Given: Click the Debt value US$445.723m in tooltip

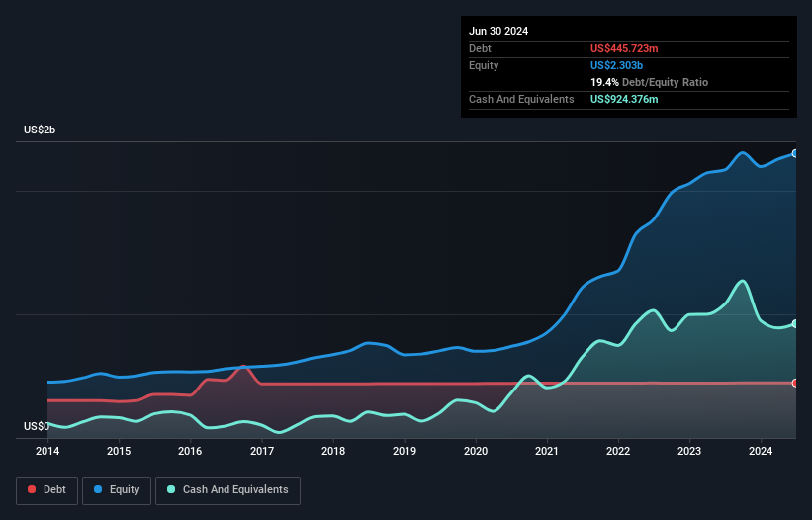Looking at the screenshot, I should (x=624, y=48).
